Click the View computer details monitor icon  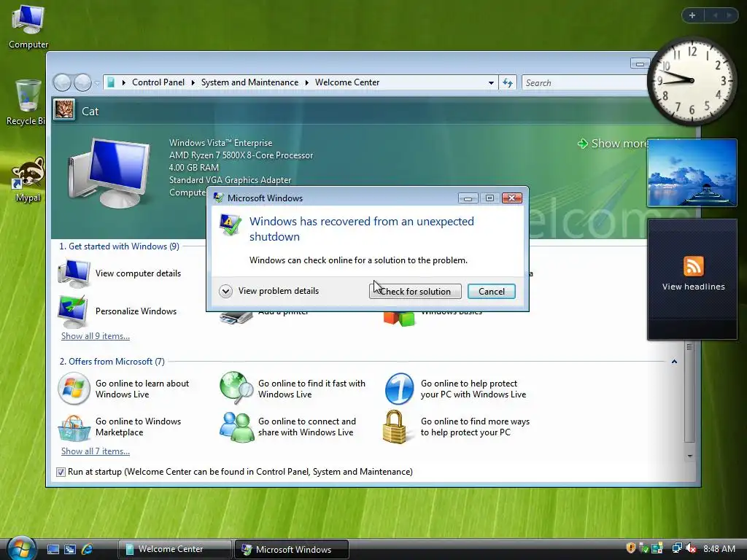(x=74, y=273)
